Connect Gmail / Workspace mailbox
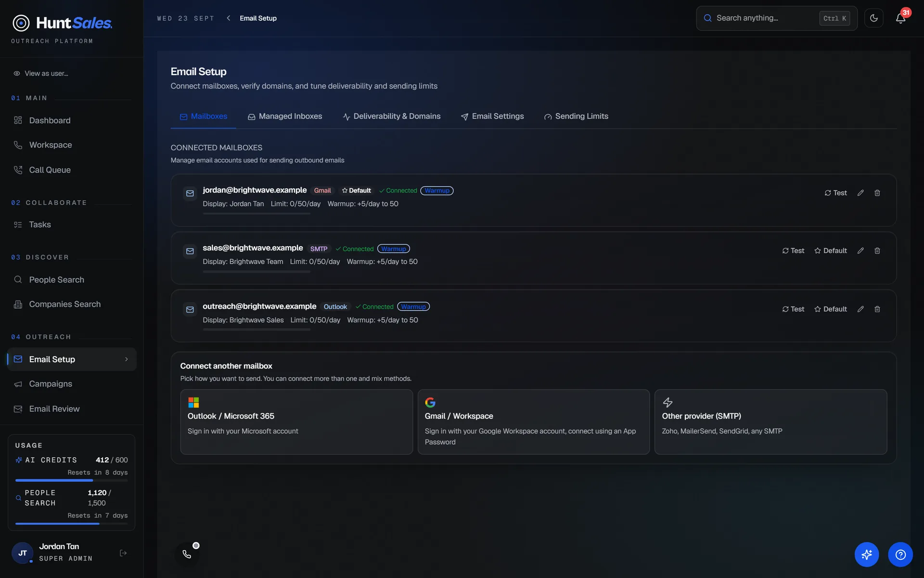Viewport: 924px width, 578px height. pyautogui.click(x=533, y=422)
